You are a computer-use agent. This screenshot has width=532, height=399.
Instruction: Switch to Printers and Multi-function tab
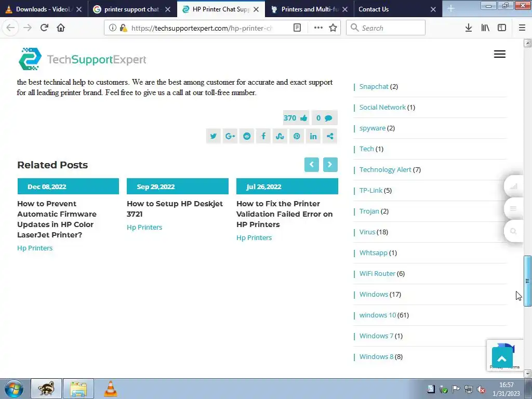point(310,9)
